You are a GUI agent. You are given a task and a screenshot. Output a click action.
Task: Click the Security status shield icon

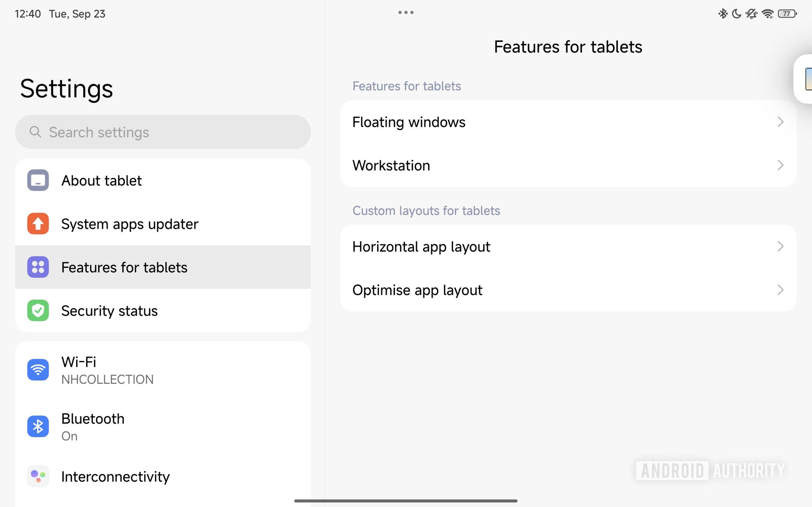(38, 311)
